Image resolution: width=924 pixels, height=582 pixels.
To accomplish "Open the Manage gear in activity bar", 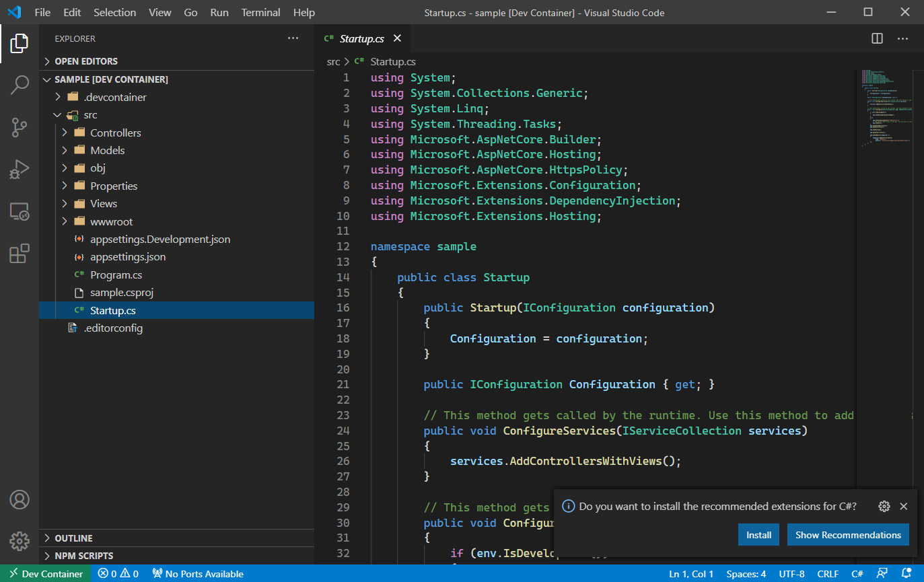I will click(20, 540).
